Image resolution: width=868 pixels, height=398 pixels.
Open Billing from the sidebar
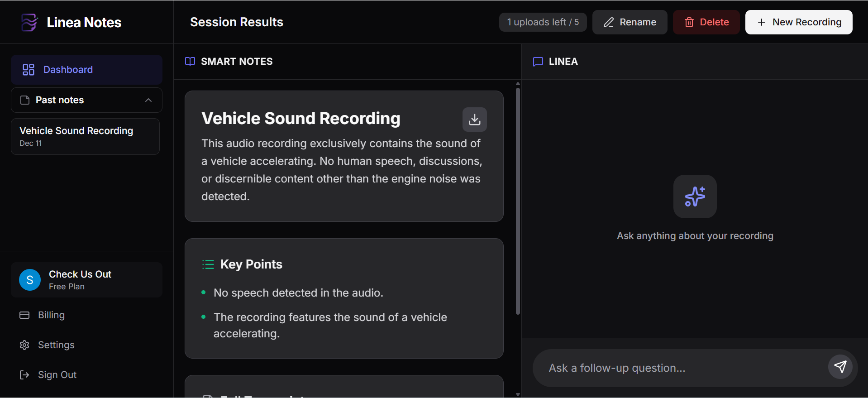tap(51, 315)
